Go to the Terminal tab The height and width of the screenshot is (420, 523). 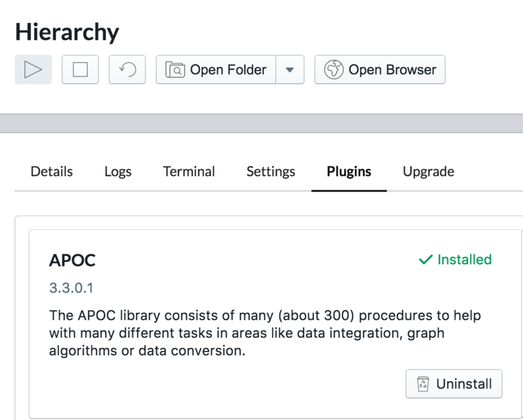coord(189,172)
